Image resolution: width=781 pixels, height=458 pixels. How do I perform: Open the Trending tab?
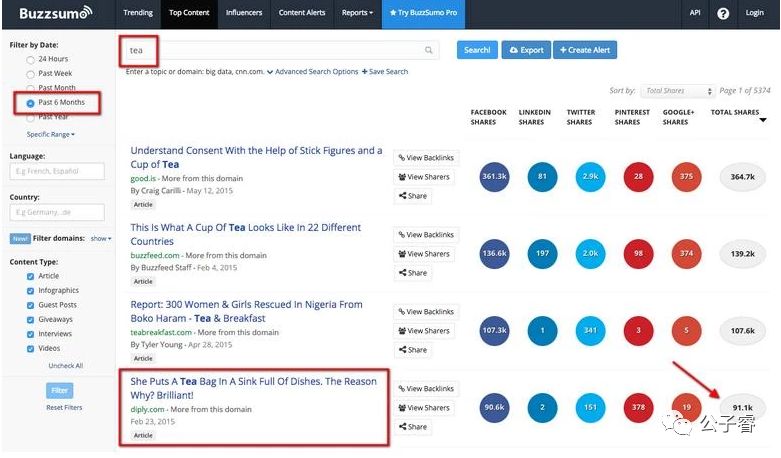click(x=138, y=13)
